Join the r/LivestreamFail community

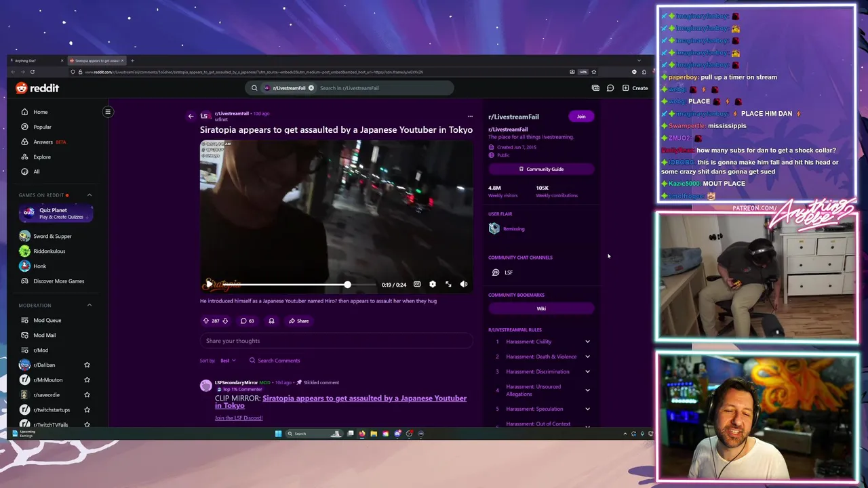(581, 117)
